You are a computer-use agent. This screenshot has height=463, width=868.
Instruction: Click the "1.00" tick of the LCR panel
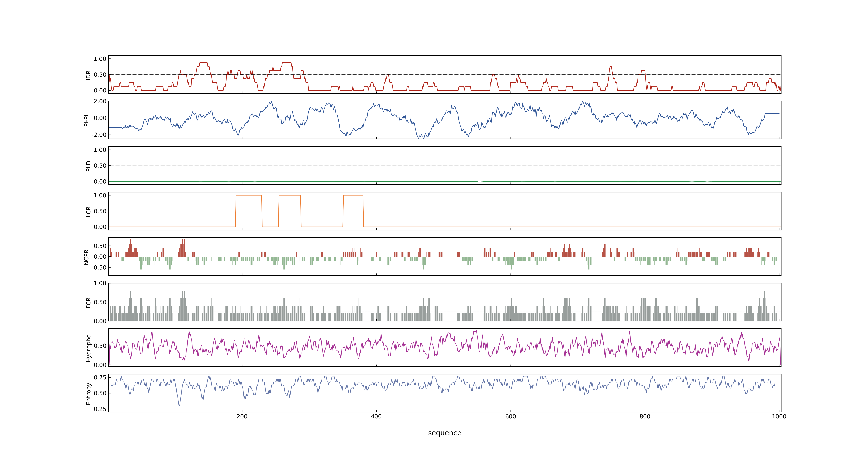pyautogui.click(x=100, y=195)
